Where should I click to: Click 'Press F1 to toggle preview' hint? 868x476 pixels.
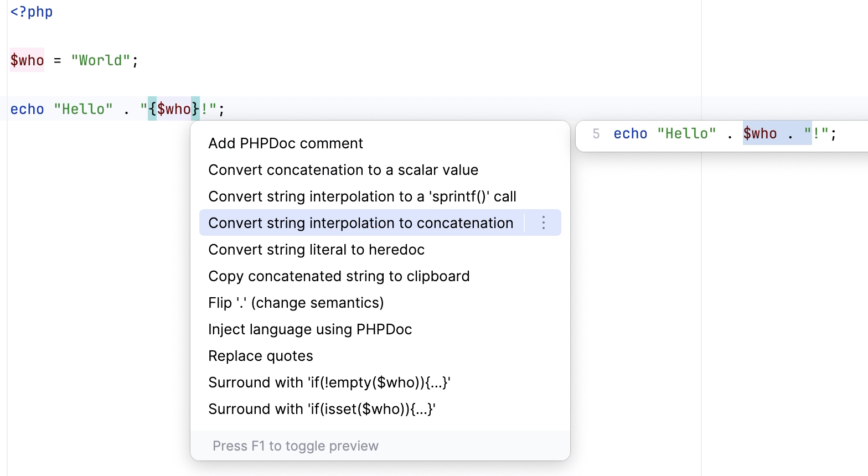[x=296, y=446]
